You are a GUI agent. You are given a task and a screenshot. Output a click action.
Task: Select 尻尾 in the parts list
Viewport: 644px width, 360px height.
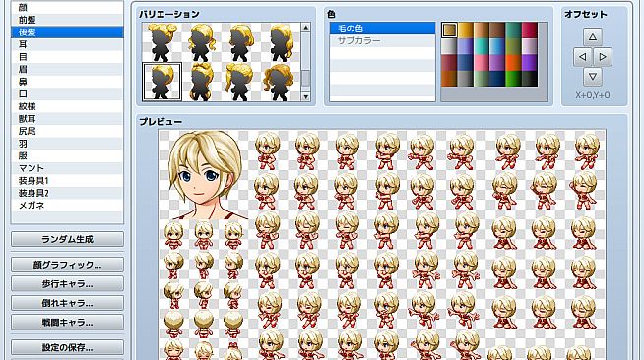click(x=67, y=131)
